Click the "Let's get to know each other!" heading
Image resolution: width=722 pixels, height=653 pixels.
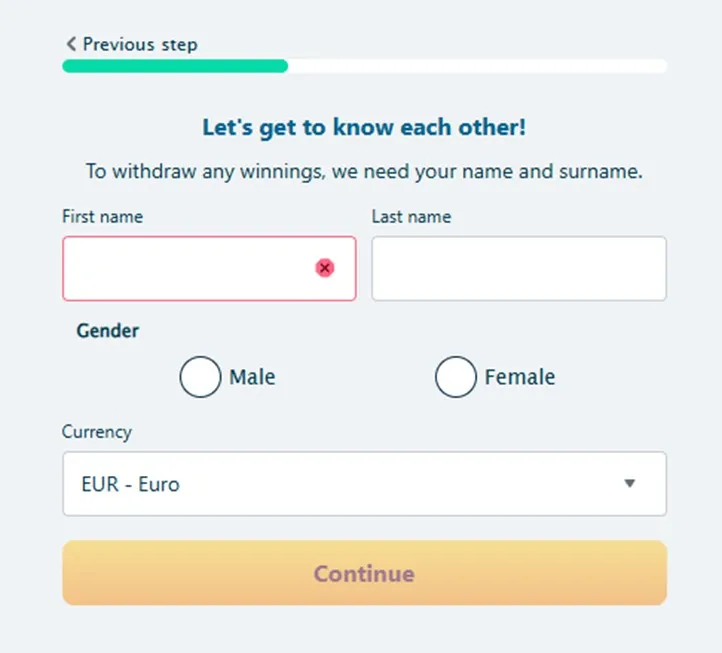364,128
